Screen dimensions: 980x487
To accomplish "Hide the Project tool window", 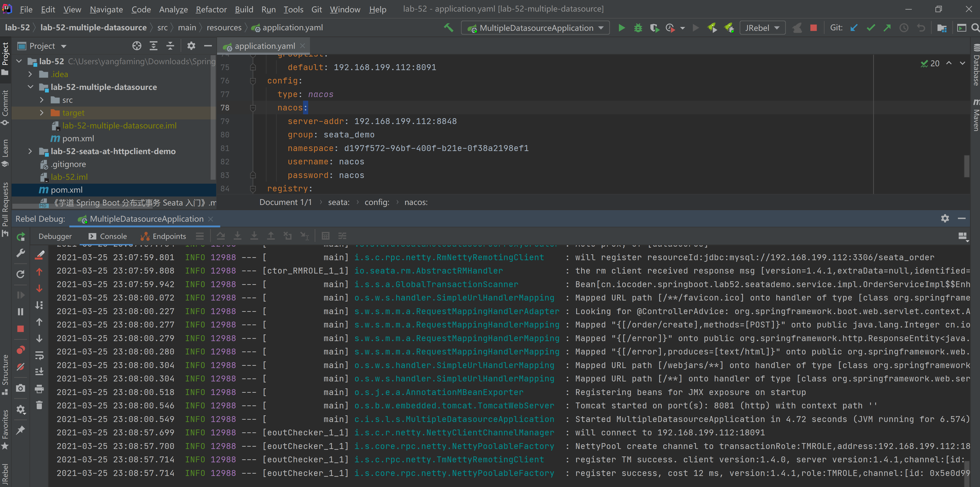I will [208, 46].
